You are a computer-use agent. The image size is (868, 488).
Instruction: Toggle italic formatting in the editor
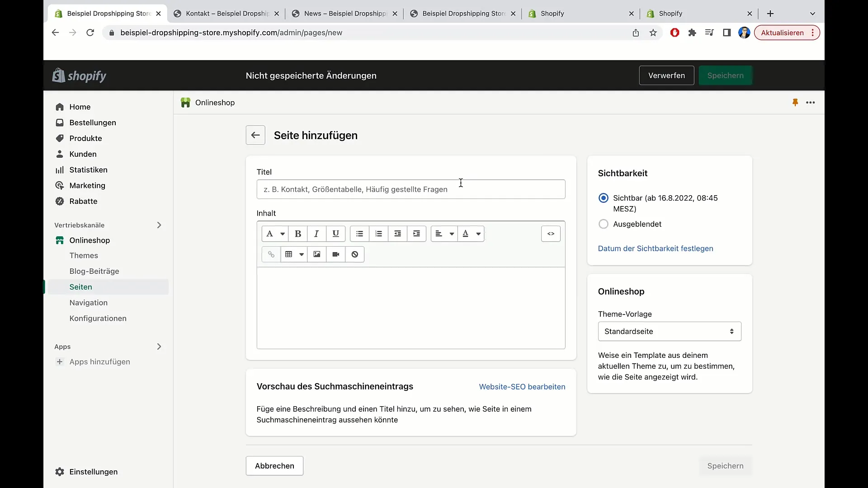316,234
